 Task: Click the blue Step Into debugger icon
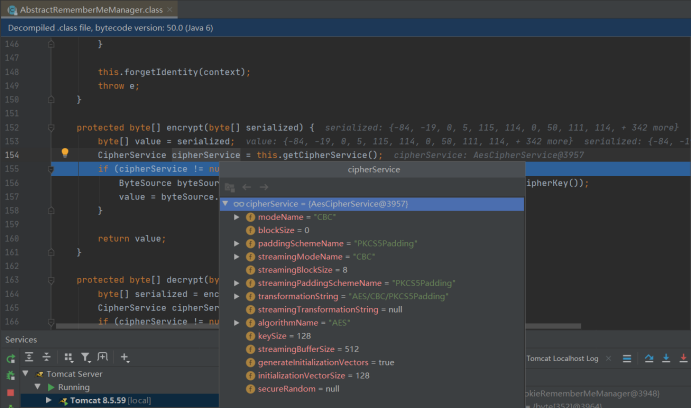[666, 358]
